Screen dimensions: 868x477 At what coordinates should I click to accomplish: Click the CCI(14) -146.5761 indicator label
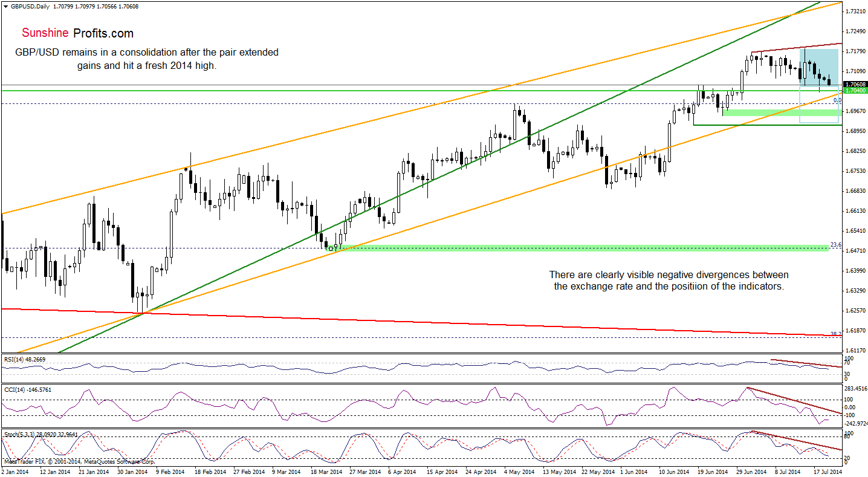[27, 389]
